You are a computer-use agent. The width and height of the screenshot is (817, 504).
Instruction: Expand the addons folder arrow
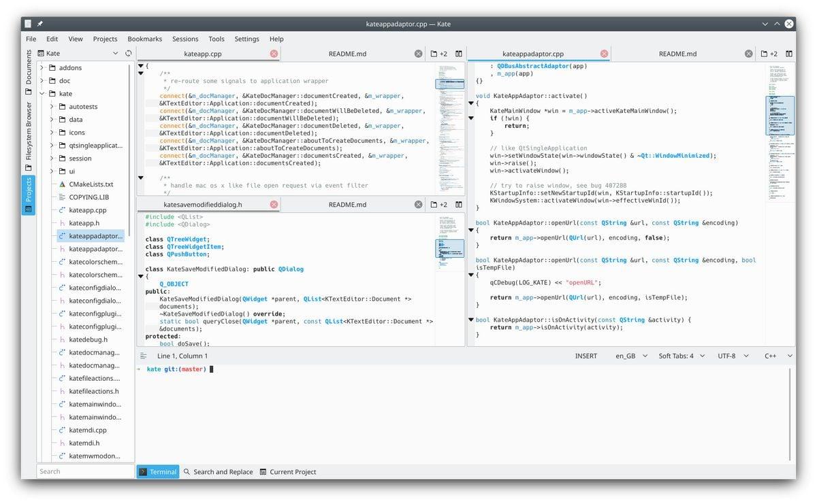(42, 68)
